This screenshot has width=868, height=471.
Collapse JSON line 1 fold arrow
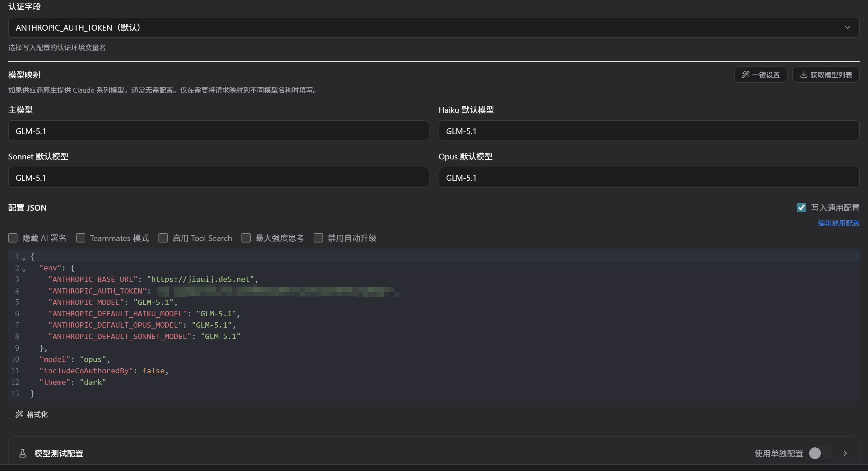(24, 259)
